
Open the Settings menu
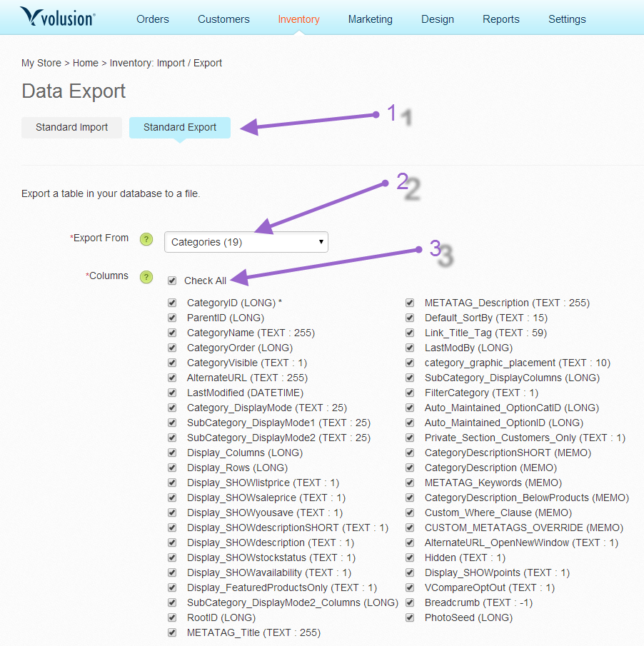pos(566,19)
